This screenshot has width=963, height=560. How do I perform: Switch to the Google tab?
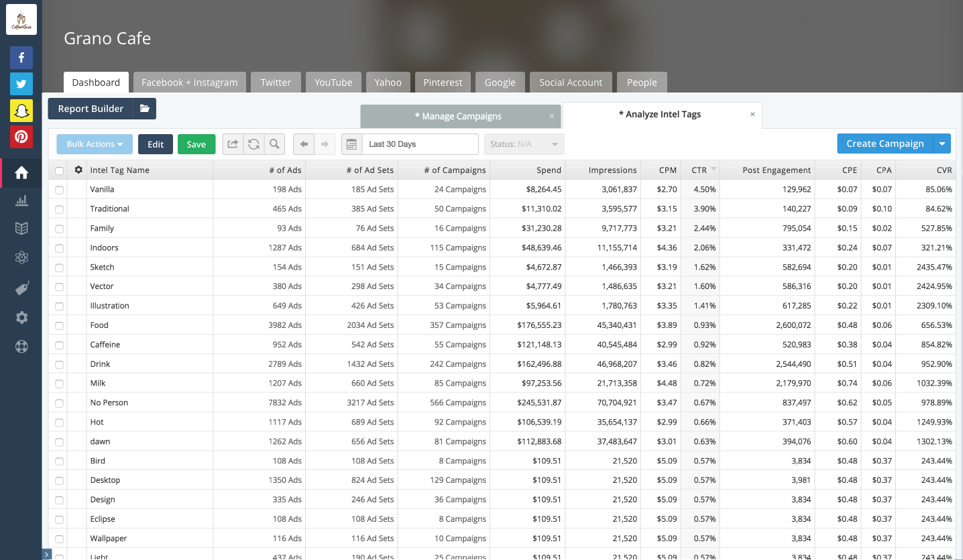[x=500, y=82]
